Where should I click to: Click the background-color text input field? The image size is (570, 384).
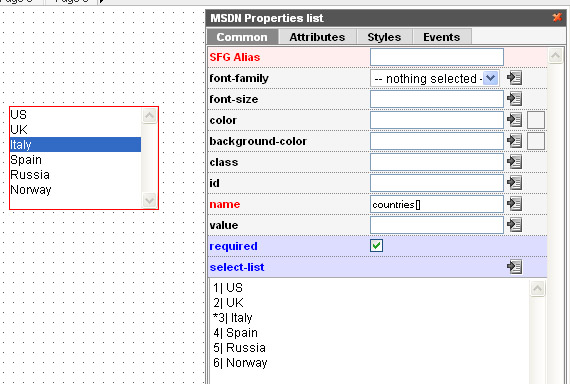click(437, 141)
